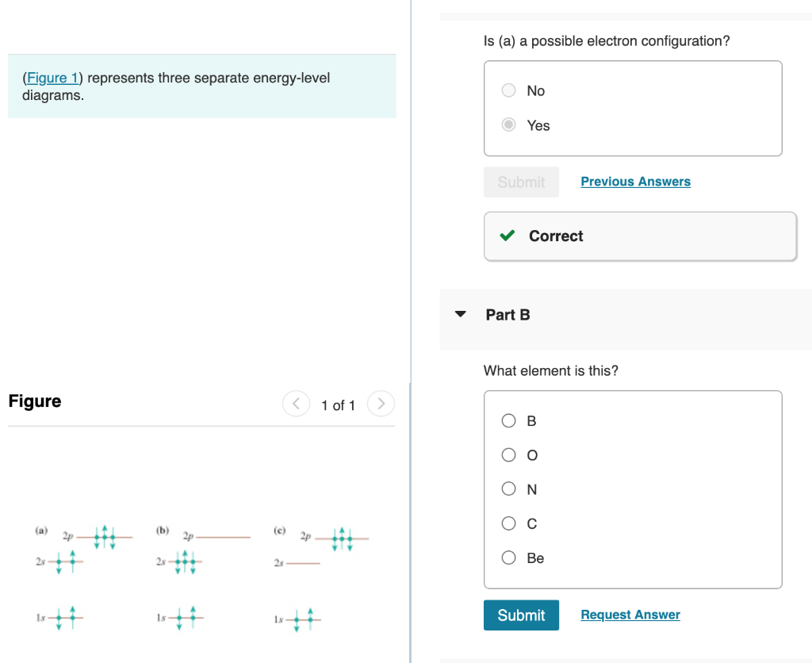Image resolution: width=812 pixels, height=663 pixels.
Task: Click the Part B header label
Action: 507,314
